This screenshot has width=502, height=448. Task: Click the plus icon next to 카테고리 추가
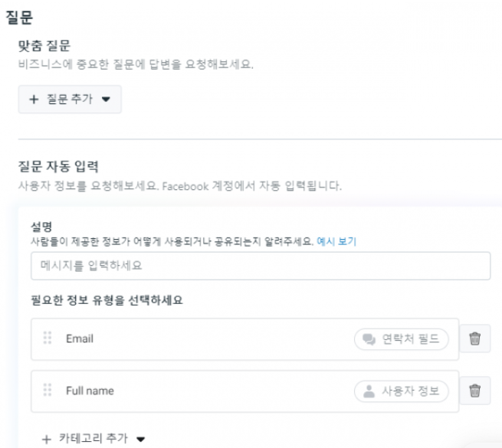pos(47,439)
